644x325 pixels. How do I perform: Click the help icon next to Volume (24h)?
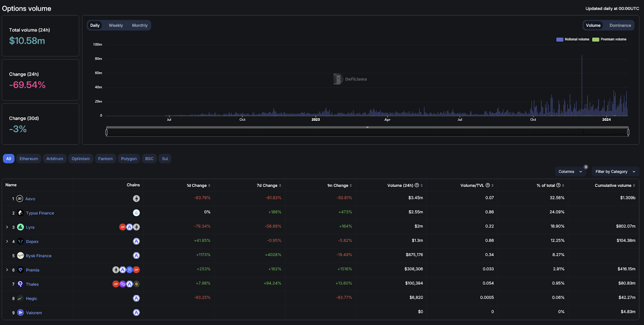point(417,185)
